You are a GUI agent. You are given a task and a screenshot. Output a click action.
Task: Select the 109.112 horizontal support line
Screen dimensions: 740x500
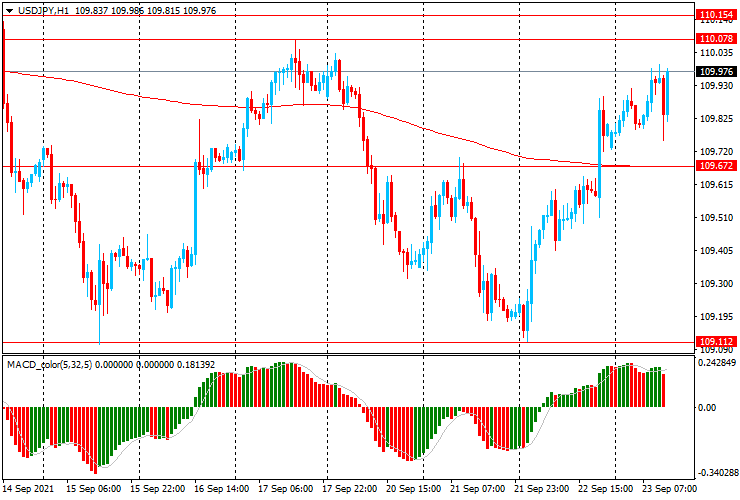click(349, 342)
